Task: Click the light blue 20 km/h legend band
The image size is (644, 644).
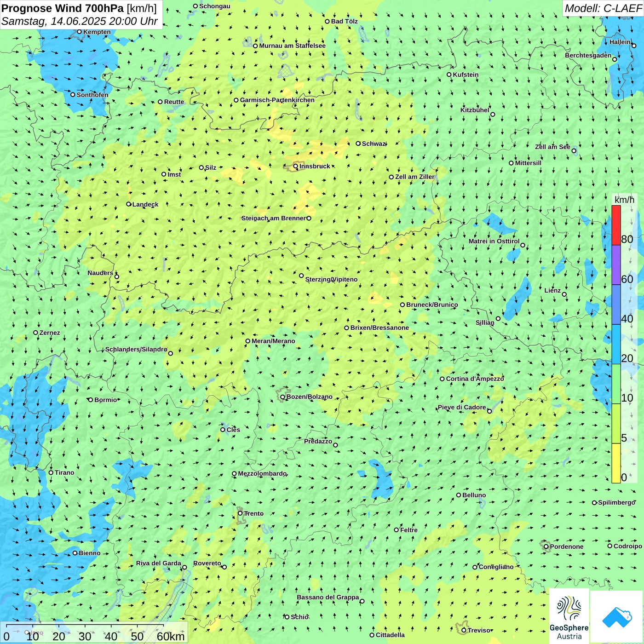Action: [x=616, y=345]
